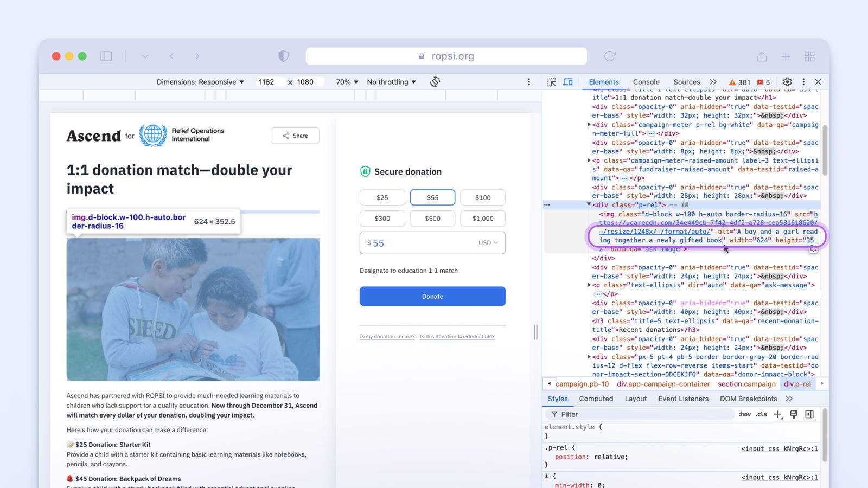Click the paint roller rendering emulation icon

point(794,414)
